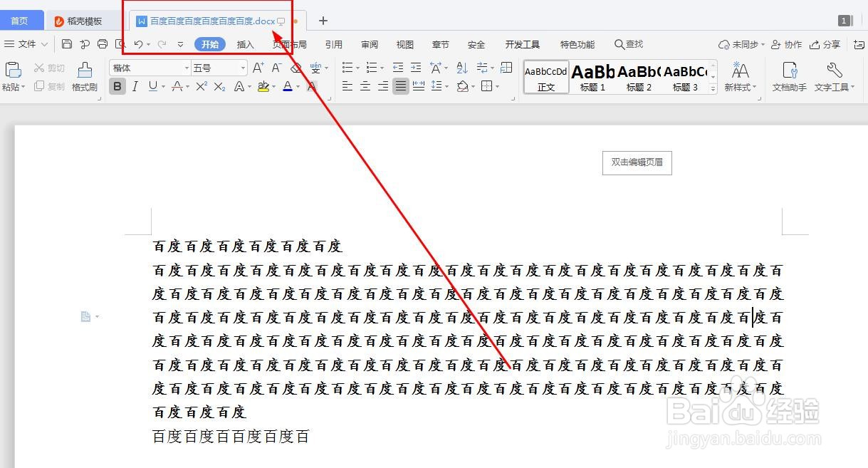Open the line spacing dropdown

click(x=446, y=86)
